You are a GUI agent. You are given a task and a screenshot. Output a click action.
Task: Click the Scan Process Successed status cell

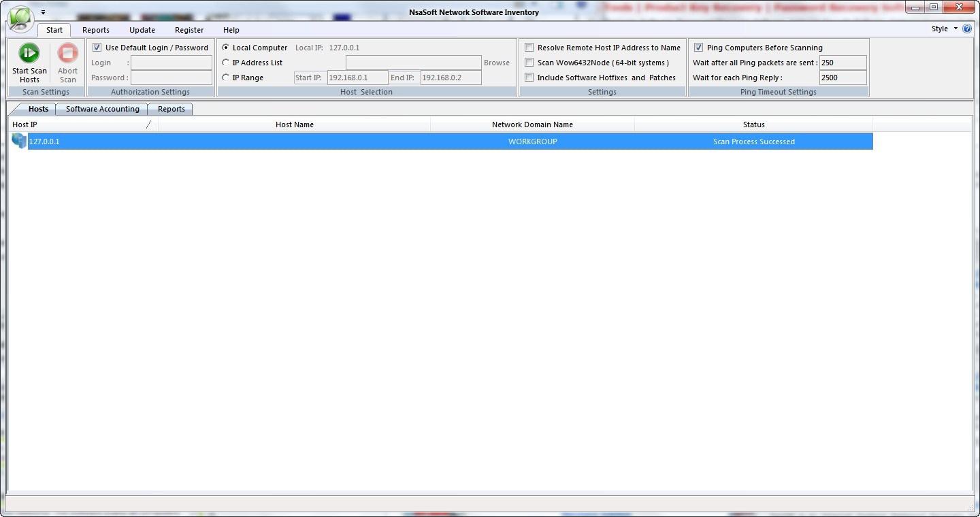tap(754, 141)
